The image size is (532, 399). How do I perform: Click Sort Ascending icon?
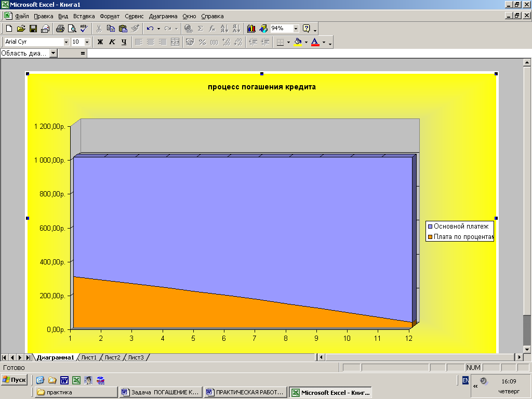[224, 29]
